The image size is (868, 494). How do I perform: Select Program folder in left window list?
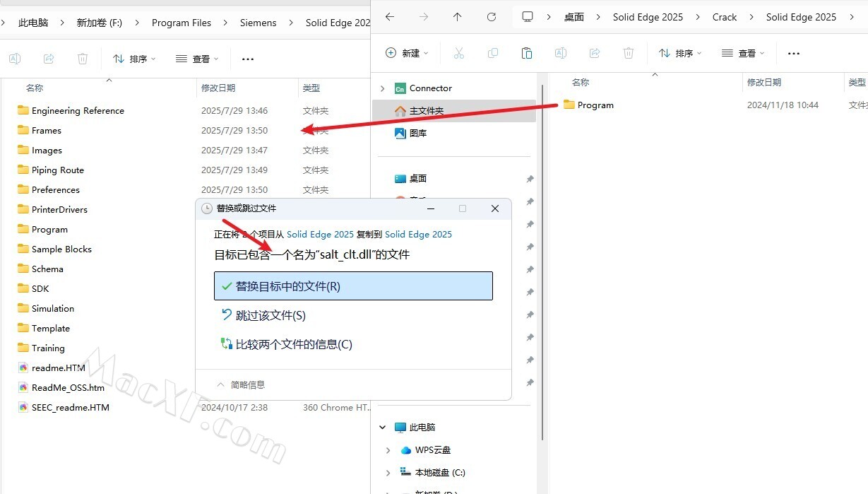point(42,230)
